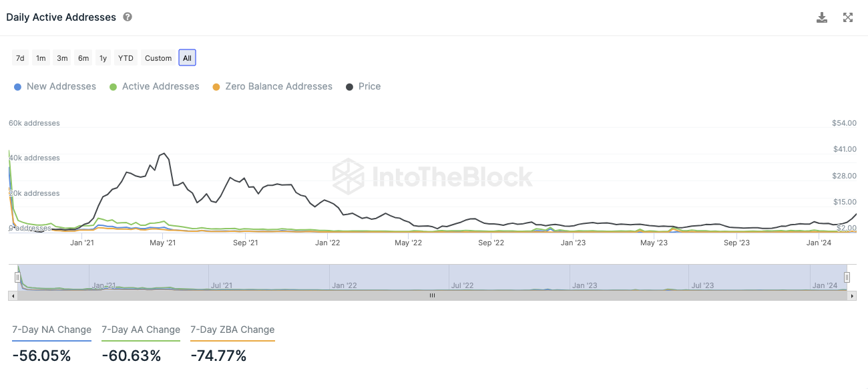The width and height of the screenshot is (868, 389).
Task: Select the YTD time range
Action: coord(126,58)
